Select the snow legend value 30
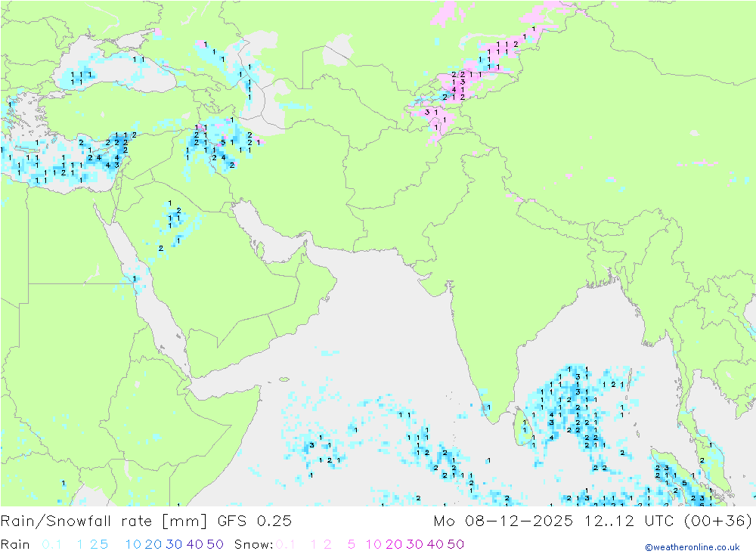756x554 pixels. (414, 544)
